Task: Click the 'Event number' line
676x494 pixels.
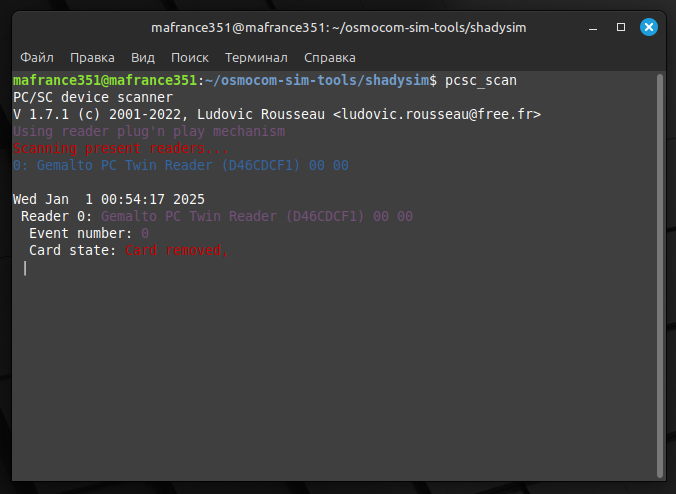Action: (88, 233)
